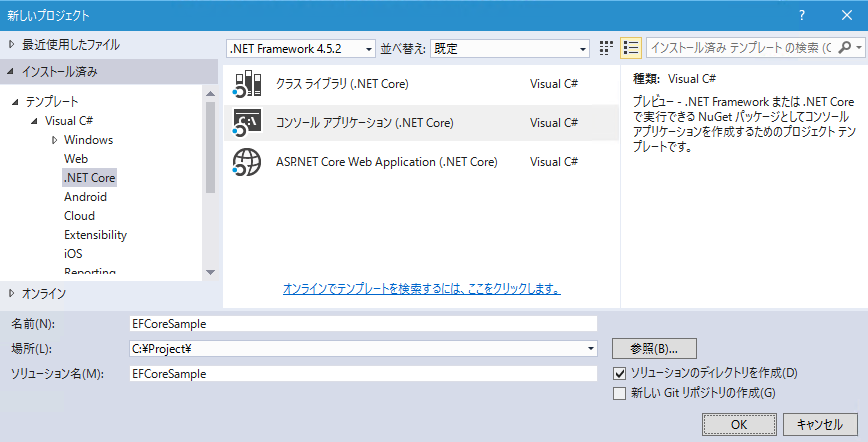Click the search magnifier icon

click(x=844, y=48)
